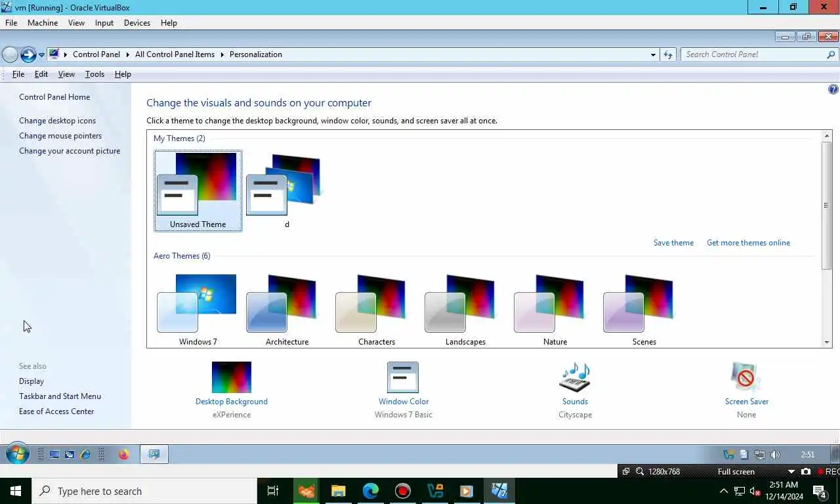Expand the address bar history dropdown
The height and width of the screenshot is (504, 840).
tap(653, 54)
